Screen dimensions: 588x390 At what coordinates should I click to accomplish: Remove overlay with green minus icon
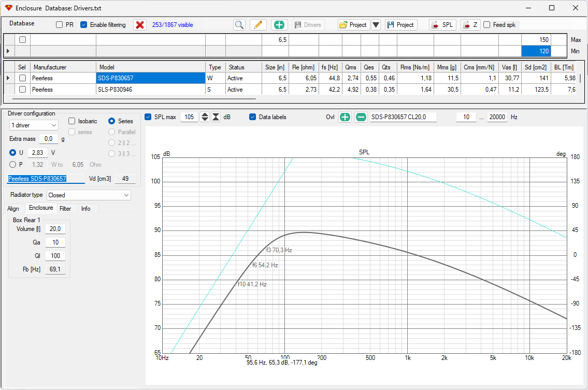361,117
